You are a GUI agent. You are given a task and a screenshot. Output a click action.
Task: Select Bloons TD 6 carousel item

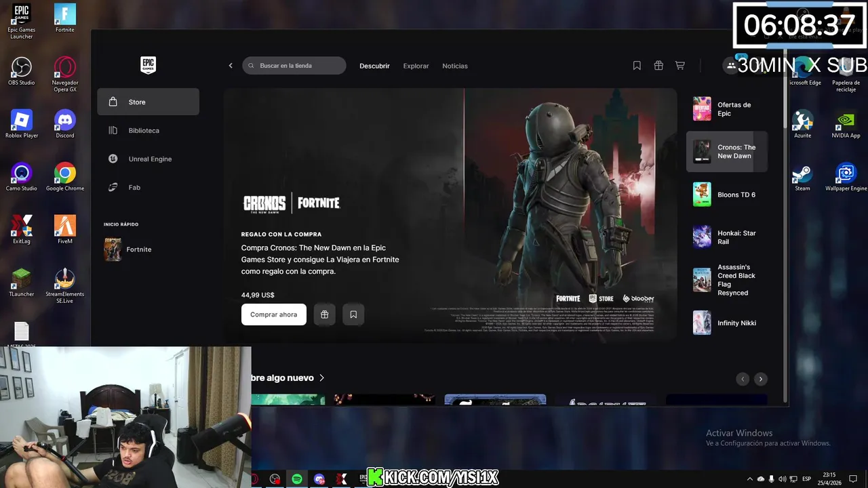click(727, 195)
